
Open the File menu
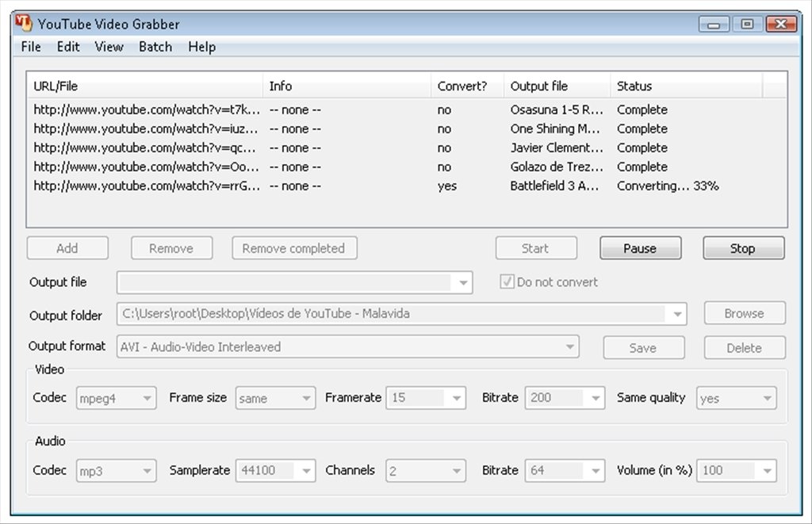click(31, 47)
